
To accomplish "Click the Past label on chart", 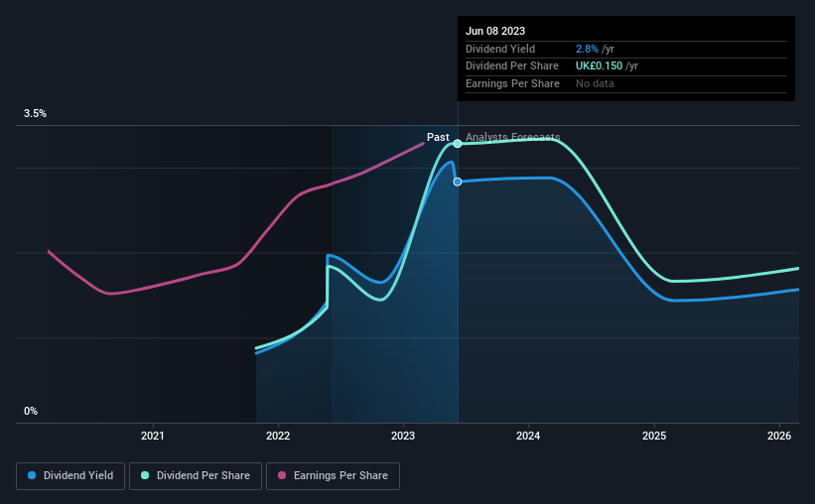I will (x=438, y=137).
